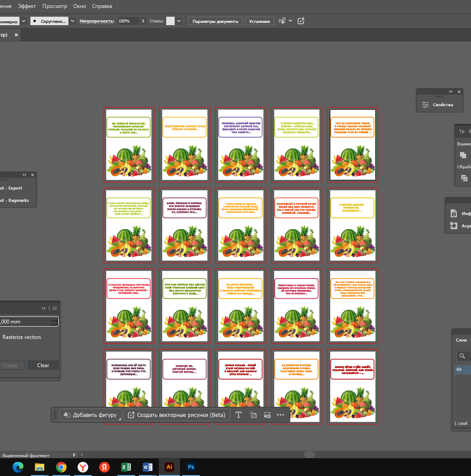
Task: Open the Style (Стиль) dropdown arrow
Action: pyautogui.click(x=179, y=21)
